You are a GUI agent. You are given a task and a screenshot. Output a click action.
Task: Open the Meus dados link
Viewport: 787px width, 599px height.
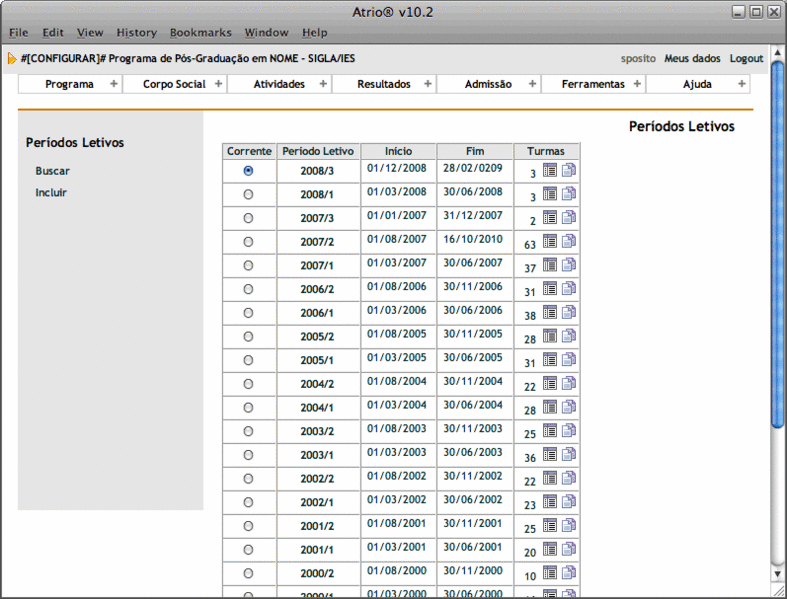click(x=692, y=58)
